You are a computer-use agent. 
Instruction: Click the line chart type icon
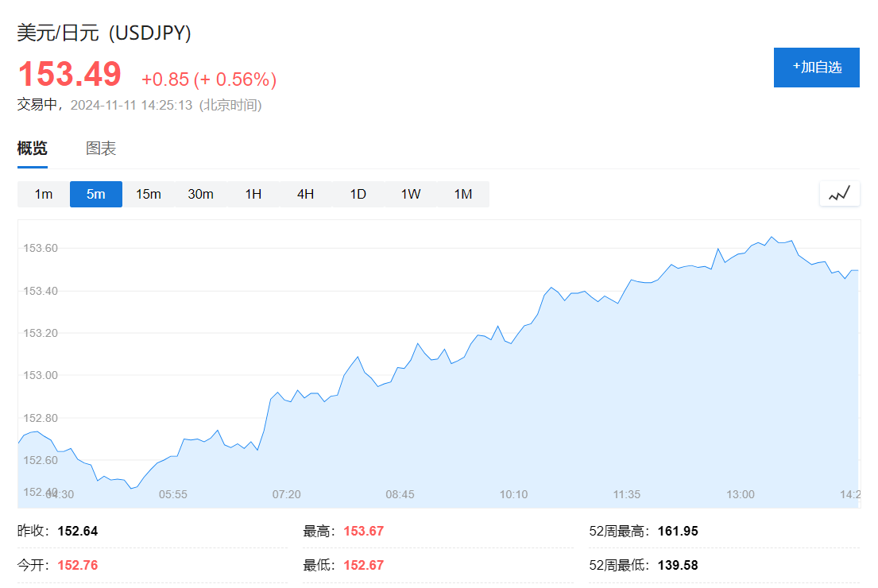839,194
